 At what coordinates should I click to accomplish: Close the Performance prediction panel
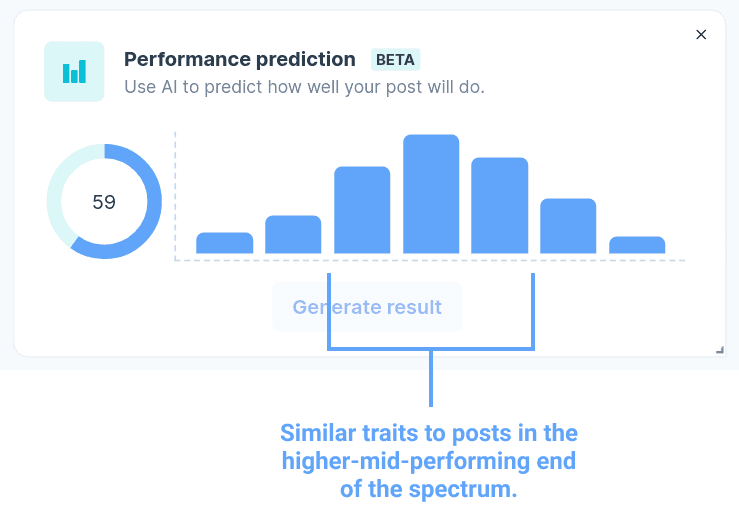pos(701,34)
